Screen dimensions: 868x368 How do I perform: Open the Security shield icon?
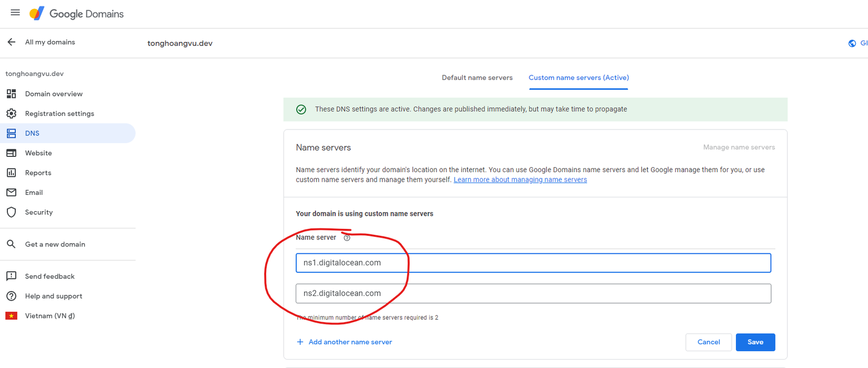point(11,212)
